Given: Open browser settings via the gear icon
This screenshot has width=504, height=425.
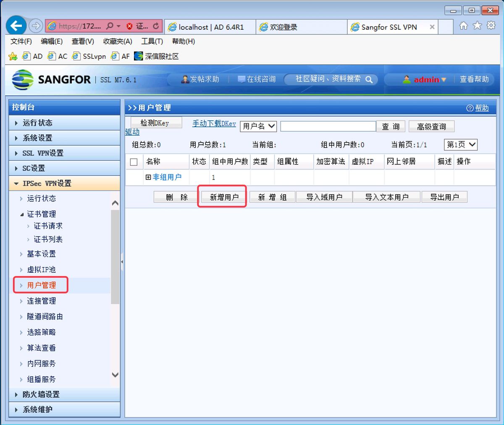Looking at the screenshot, I should pos(491,26).
